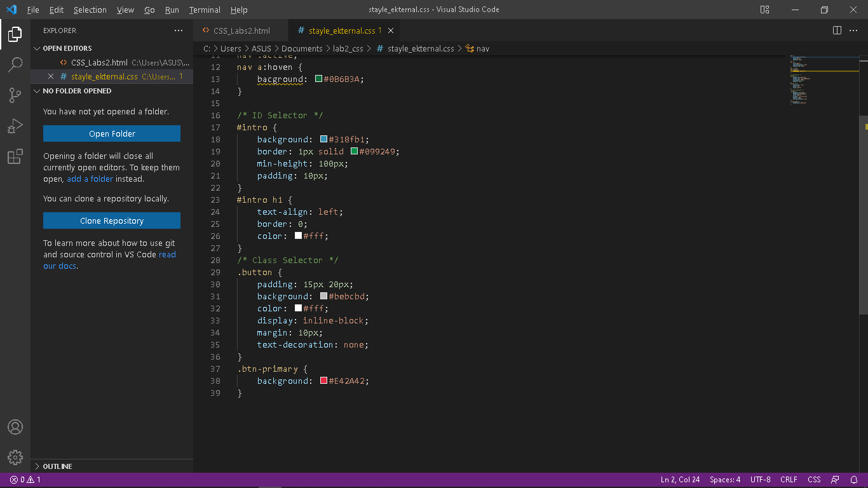This screenshot has height=488, width=868.
Task: Collapse the OPEN EDITORS section
Action: [x=36, y=48]
